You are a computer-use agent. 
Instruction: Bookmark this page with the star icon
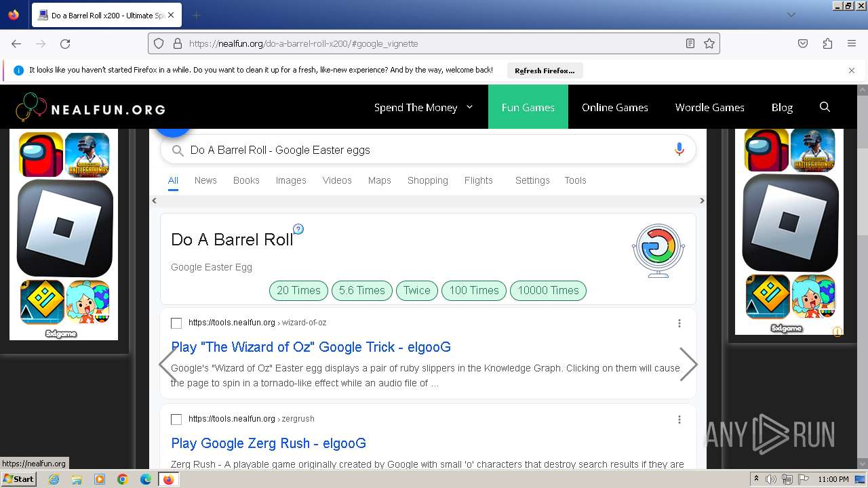709,43
